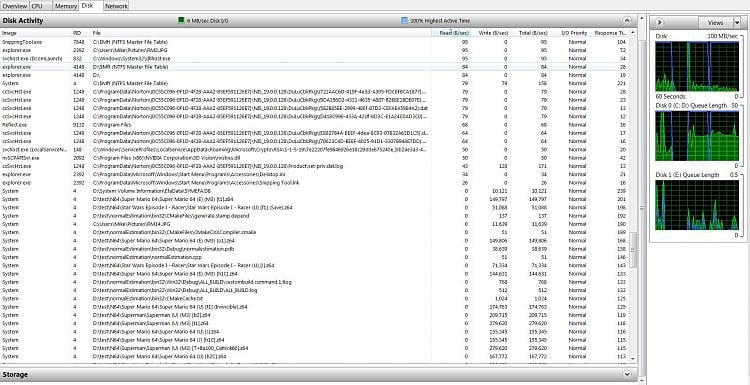Click the dllhost.exe file path entry
The width and height of the screenshot is (750, 385).
(131, 58)
